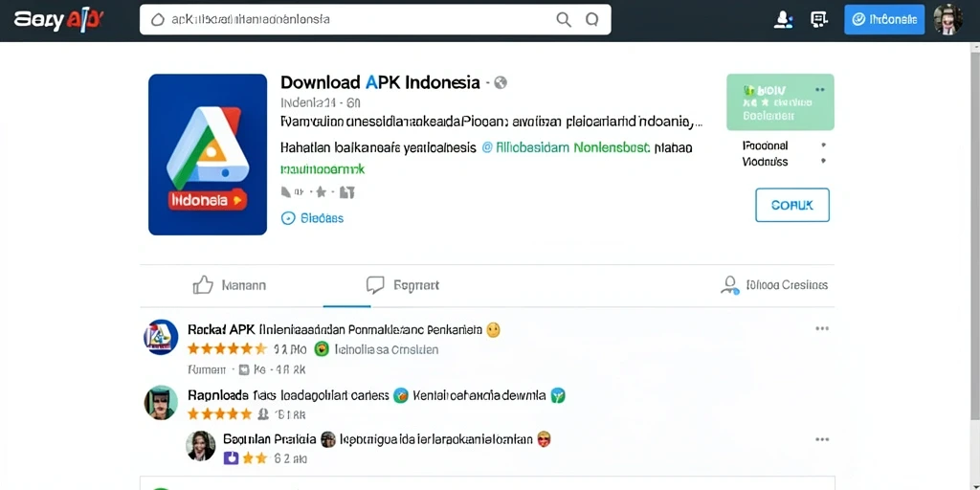Click the Fcodonal option in sidebar
The height and width of the screenshot is (490, 980).
(x=765, y=145)
